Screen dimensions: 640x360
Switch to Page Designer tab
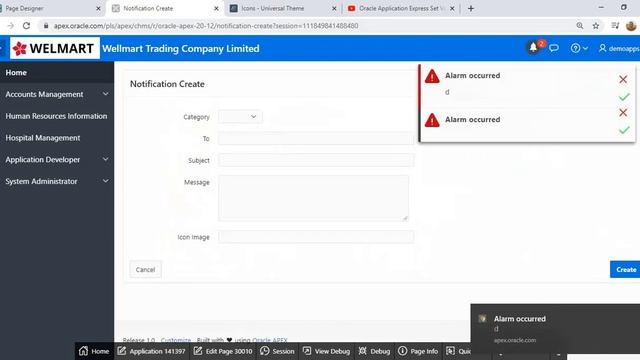point(49,8)
